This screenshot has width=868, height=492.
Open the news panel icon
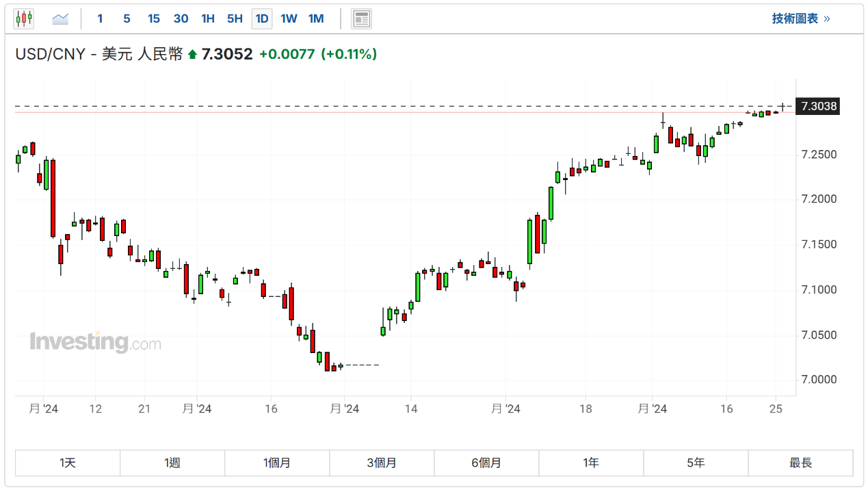click(361, 18)
